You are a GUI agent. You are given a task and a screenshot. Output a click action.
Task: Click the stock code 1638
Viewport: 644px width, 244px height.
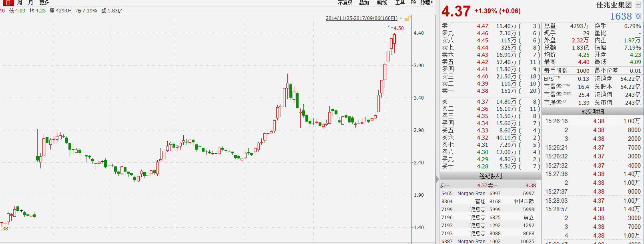[620, 16]
